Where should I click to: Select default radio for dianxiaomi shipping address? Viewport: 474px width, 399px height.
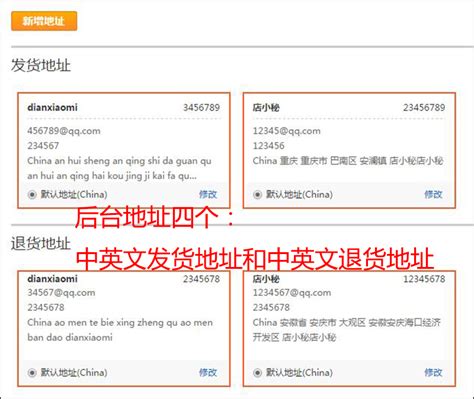32,194
